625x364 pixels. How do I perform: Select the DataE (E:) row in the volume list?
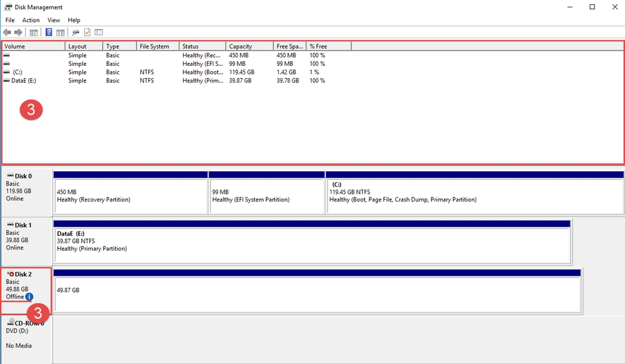point(24,80)
